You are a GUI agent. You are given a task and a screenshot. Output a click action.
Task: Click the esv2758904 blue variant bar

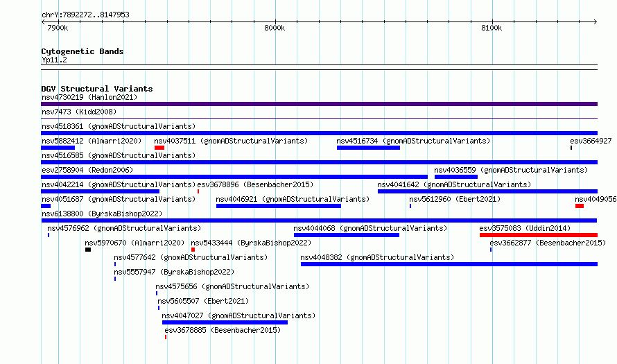[234, 177]
